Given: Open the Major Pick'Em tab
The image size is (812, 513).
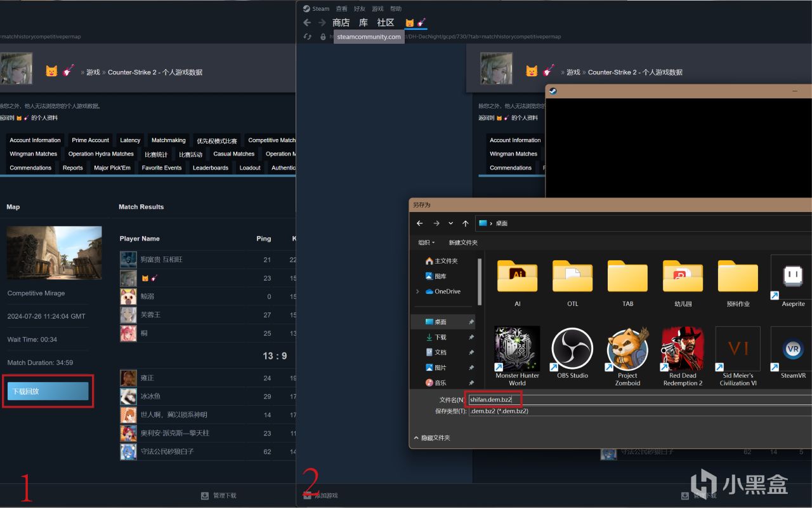Looking at the screenshot, I should (112, 168).
